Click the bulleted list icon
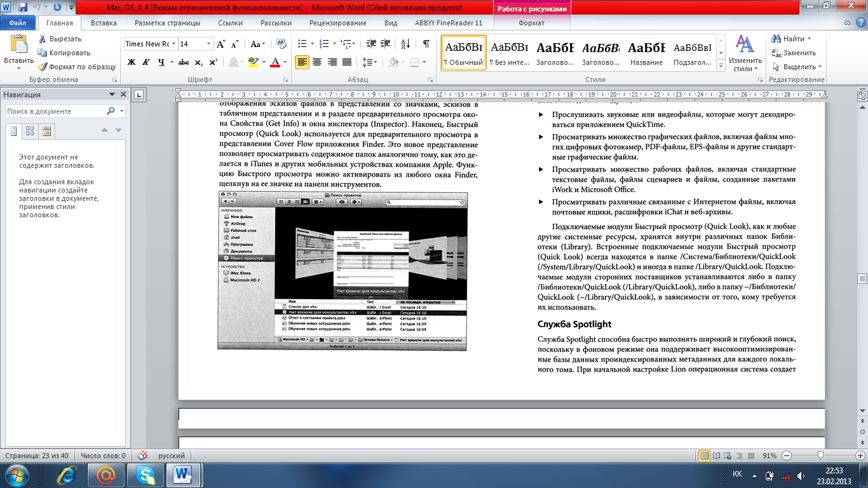This screenshot has width=868, height=488. pyautogui.click(x=302, y=44)
